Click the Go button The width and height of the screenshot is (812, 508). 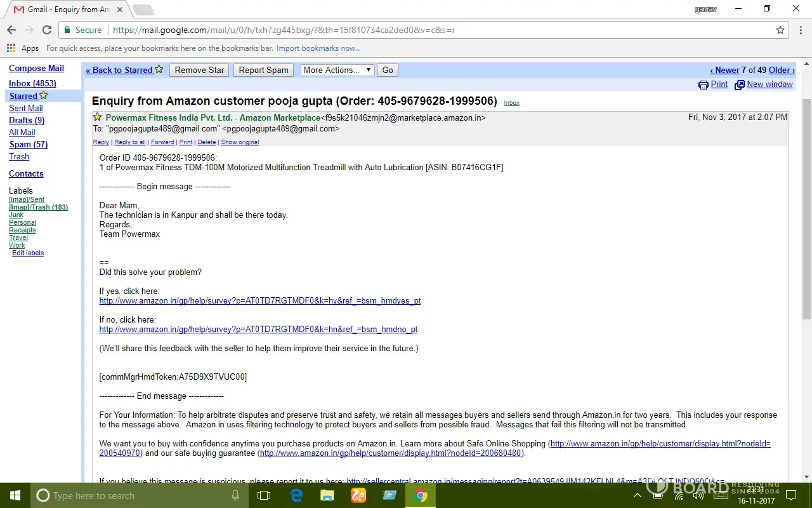point(388,70)
